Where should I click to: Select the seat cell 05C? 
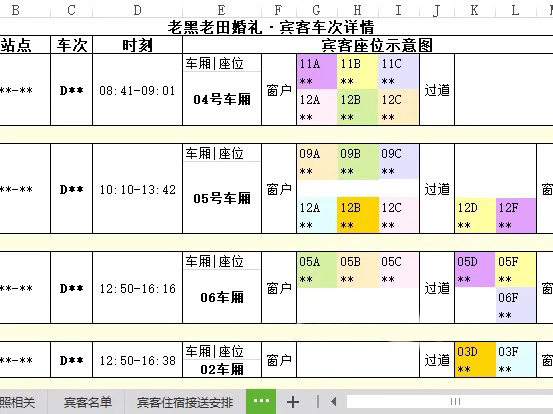[x=399, y=270]
